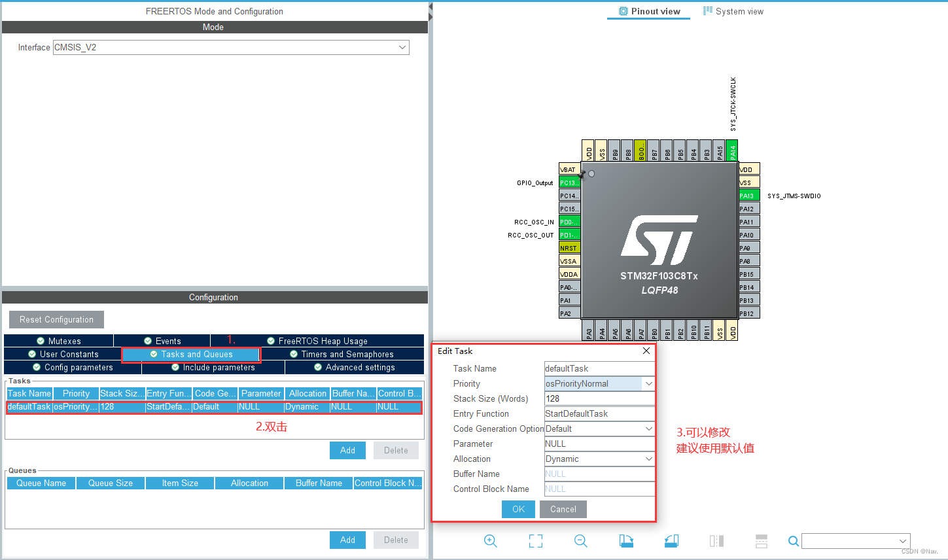The height and width of the screenshot is (560, 948).
Task: Open the FreeRTOS Heap Usage tab
Action: 317,341
